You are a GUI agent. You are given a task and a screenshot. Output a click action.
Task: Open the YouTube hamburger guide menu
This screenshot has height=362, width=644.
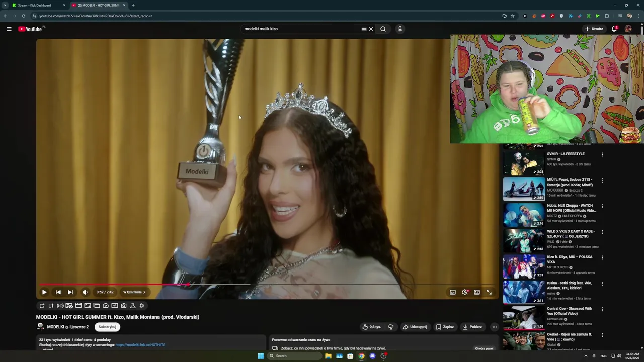pyautogui.click(x=9, y=29)
